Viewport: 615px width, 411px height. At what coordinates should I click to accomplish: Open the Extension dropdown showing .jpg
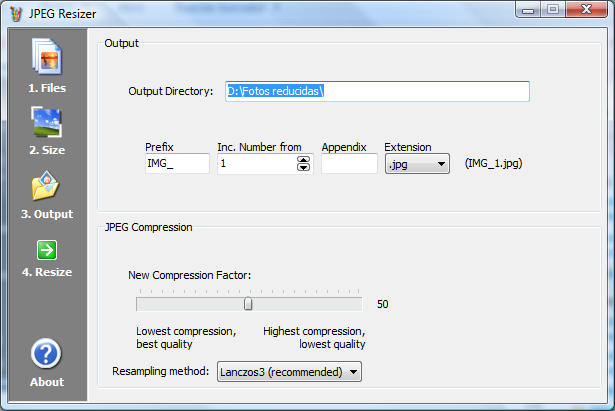tap(417, 164)
